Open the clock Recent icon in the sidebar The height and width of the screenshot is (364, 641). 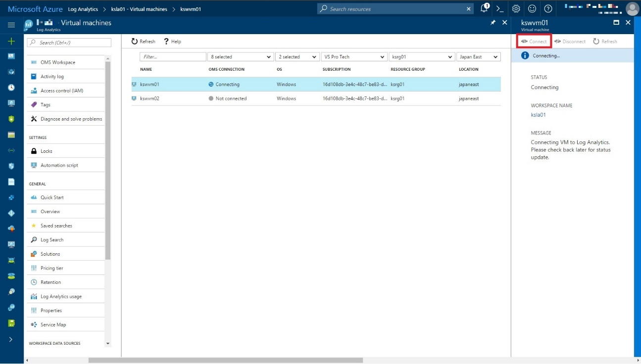click(11, 88)
